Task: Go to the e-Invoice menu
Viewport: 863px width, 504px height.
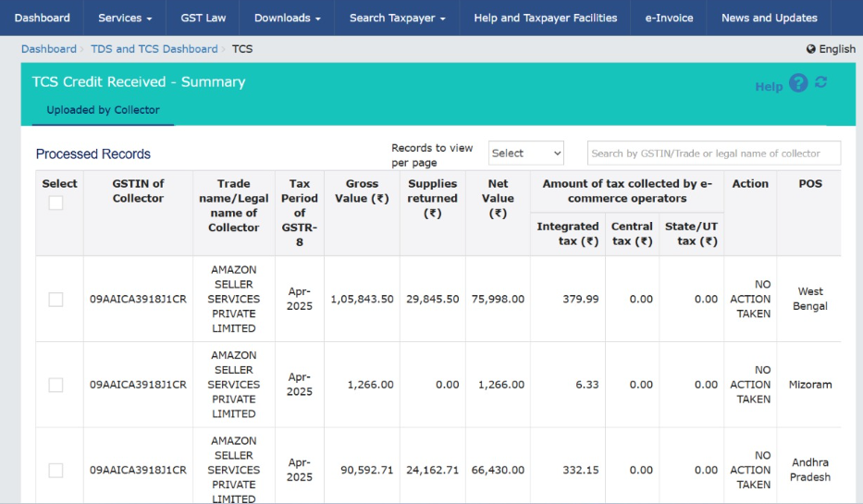Action: pos(669,18)
